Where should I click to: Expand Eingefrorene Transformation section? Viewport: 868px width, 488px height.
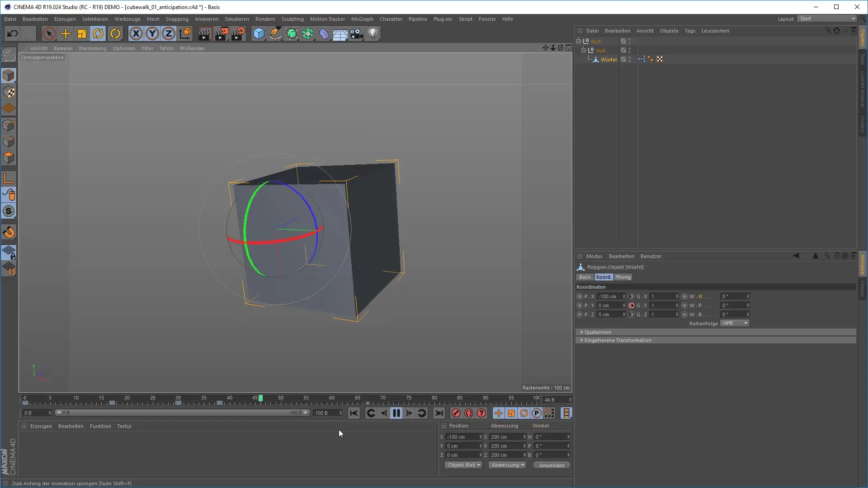(618, 340)
